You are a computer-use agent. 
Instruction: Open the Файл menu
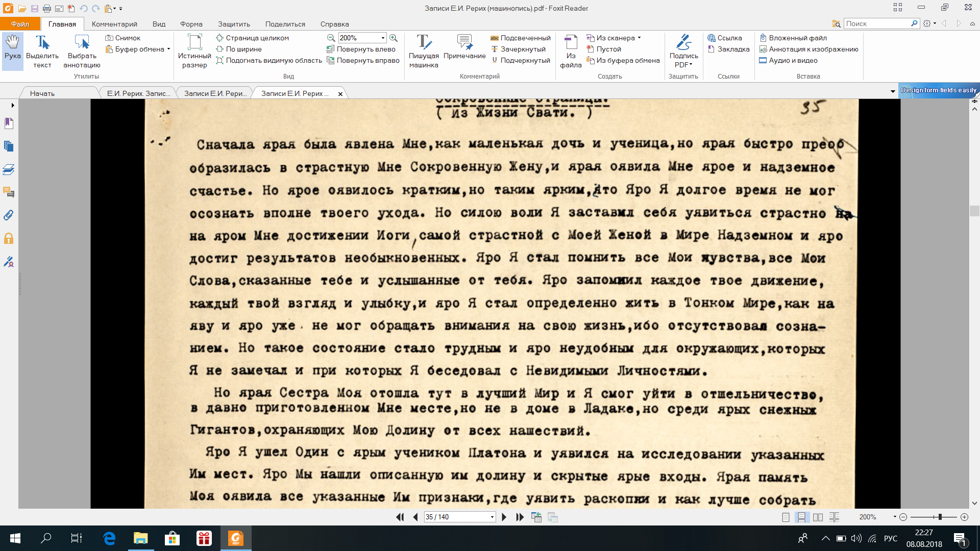20,24
